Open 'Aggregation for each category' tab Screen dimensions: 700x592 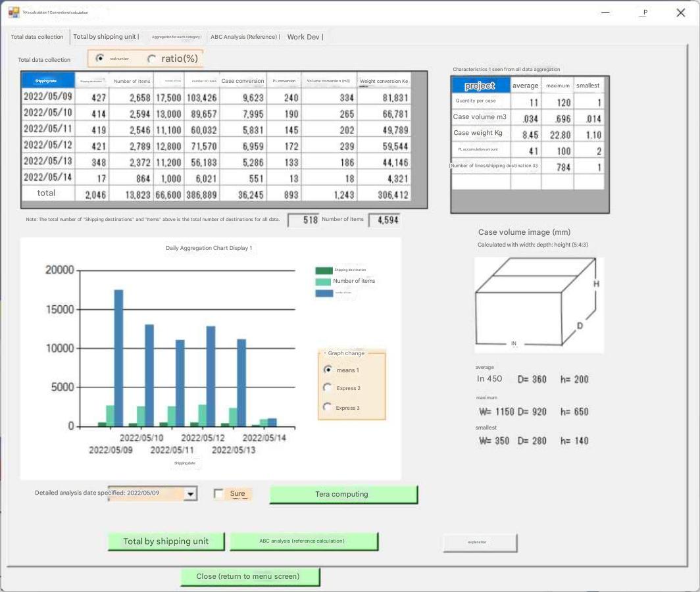pyautogui.click(x=176, y=37)
